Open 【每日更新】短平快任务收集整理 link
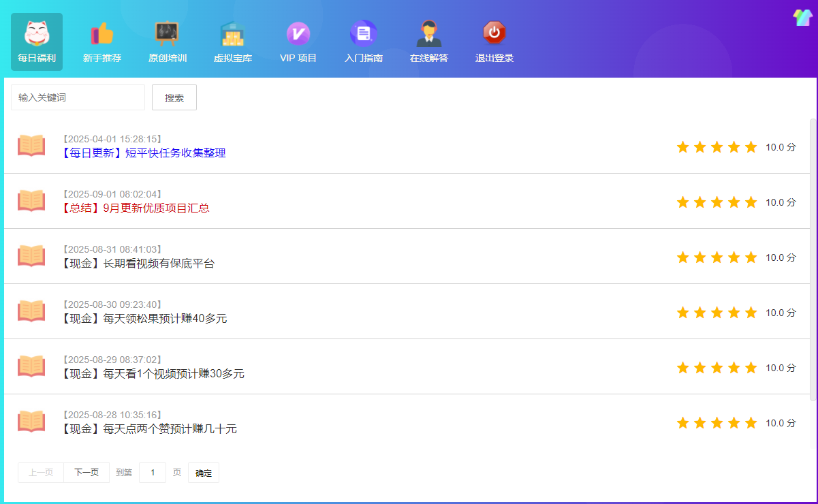Viewport: 818px width, 504px height. tap(144, 153)
